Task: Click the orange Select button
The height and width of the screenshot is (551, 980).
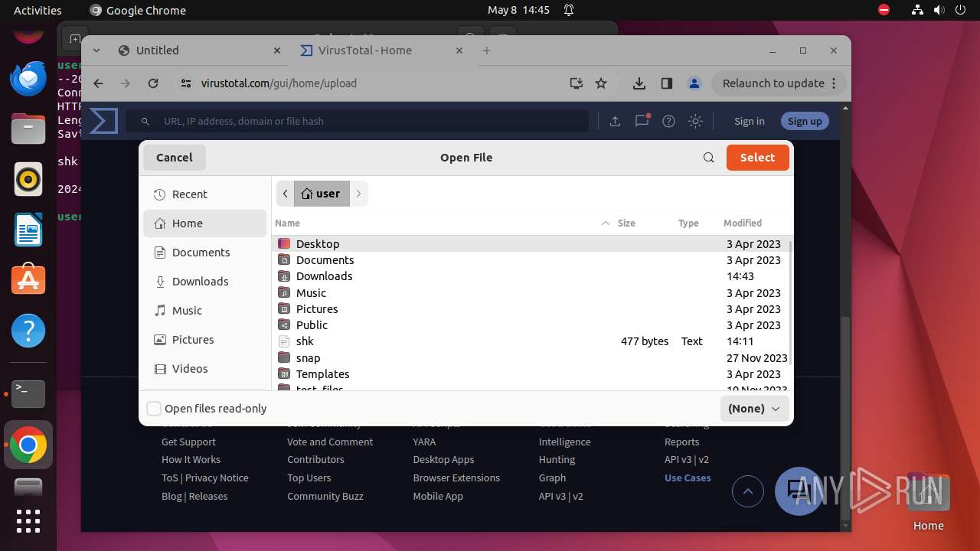Action: point(757,158)
